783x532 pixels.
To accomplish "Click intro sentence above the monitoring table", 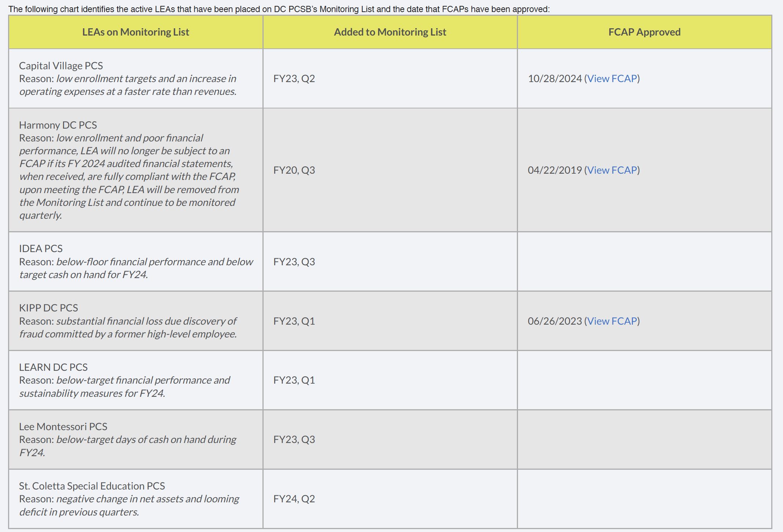I will click(x=279, y=9).
